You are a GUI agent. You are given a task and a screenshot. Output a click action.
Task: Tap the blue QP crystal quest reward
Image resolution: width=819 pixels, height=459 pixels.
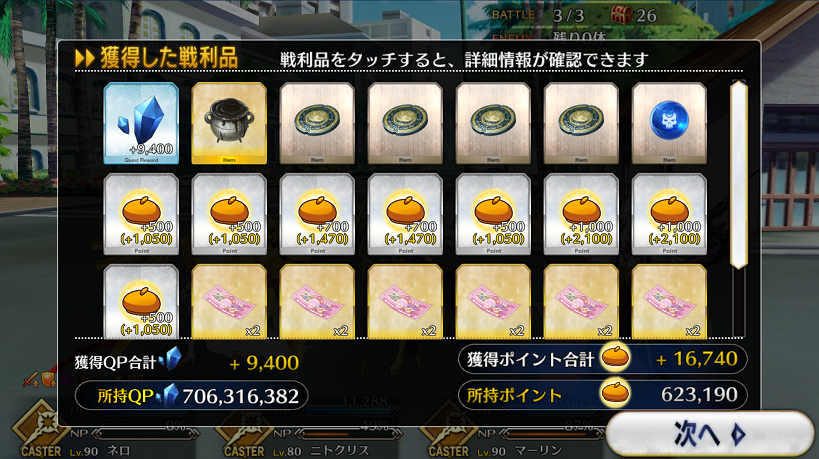coord(141,123)
